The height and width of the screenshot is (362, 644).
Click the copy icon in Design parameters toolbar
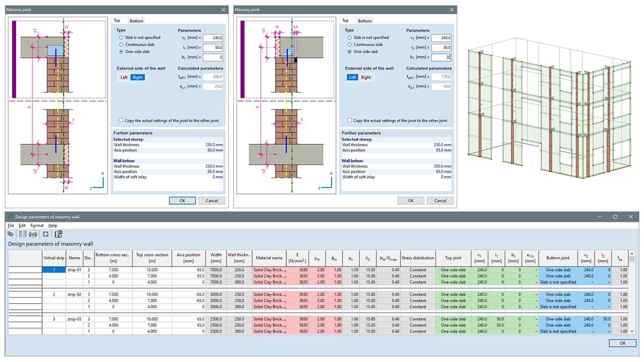(11, 234)
